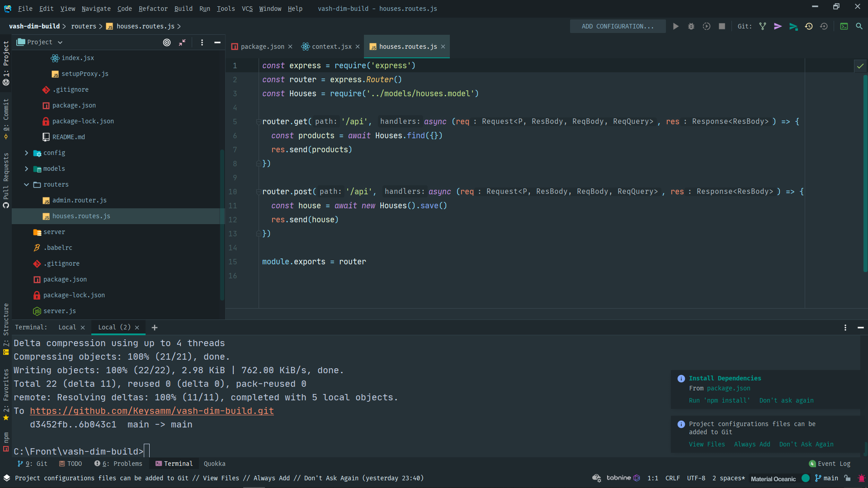Click the Debug bug icon
The image size is (868, 488).
click(x=691, y=27)
